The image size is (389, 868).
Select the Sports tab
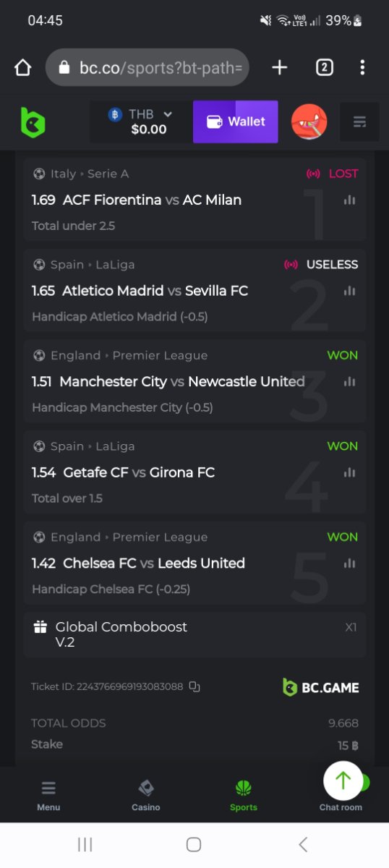pos(244,795)
